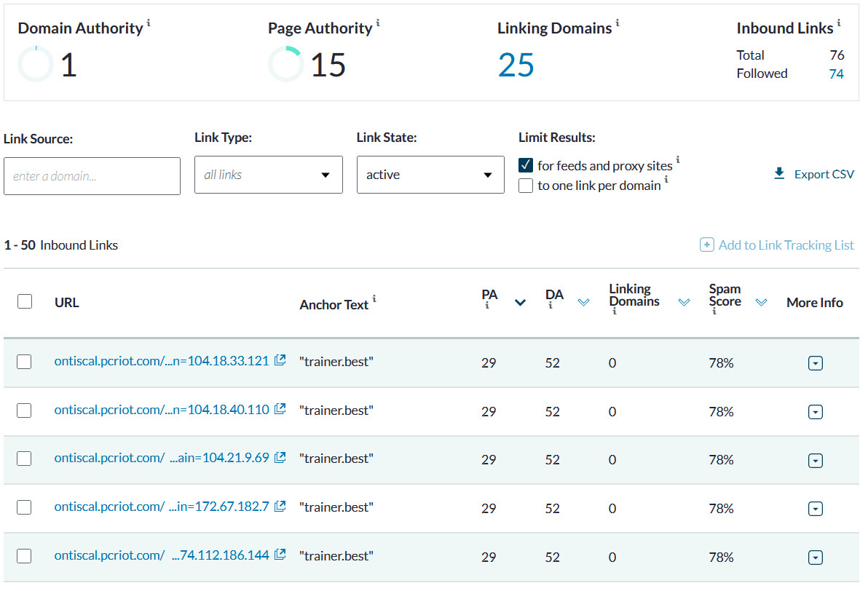
Task: Open the Link Type all links dropdown
Action: pos(269,175)
